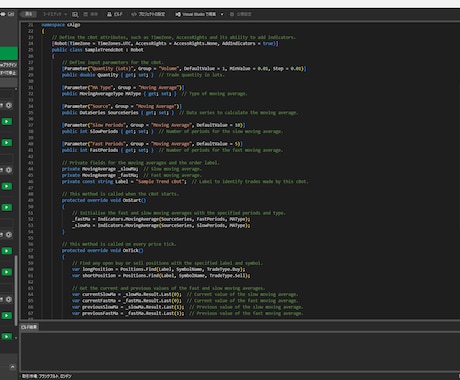Screen dimensions: 460x380
Task: Click the left panel vertical scrollbar thumb
Action: [x=16, y=290]
